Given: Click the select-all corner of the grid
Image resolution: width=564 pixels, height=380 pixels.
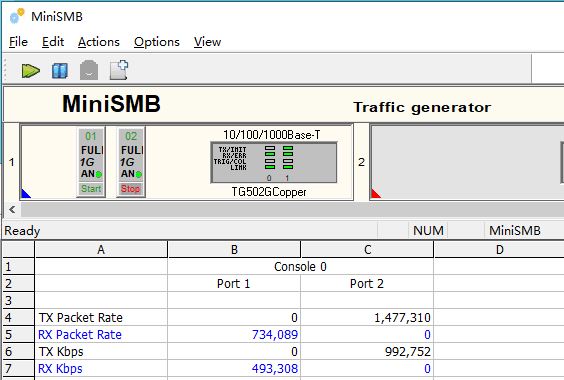Looking at the screenshot, I should coord(18,249).
